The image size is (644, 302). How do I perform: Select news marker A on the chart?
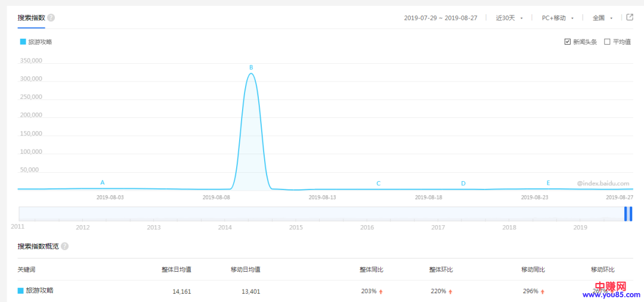tap(103, 182)
